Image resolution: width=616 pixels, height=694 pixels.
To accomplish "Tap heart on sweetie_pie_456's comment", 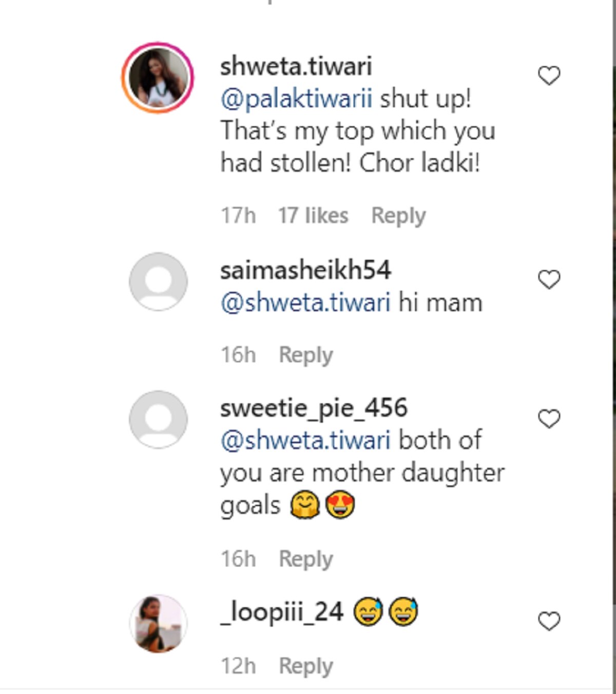I will [549, 419].
